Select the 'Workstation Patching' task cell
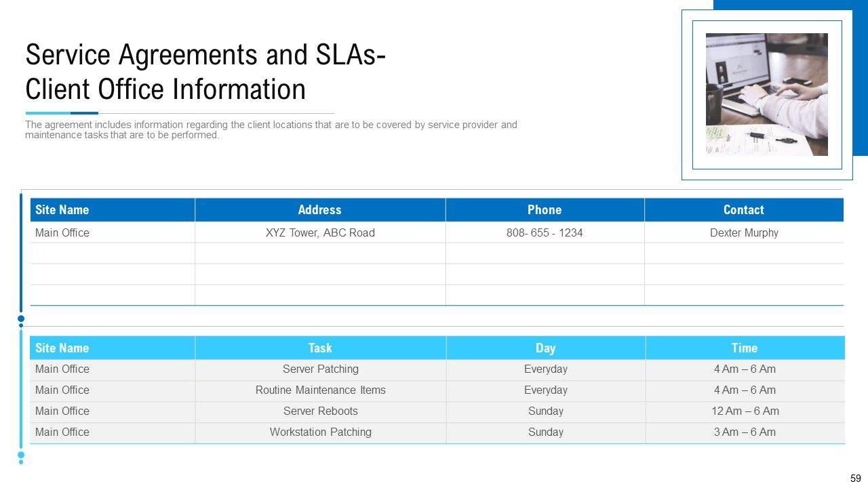The width and height of the screenshot is (868, 488). click(321, 432)
